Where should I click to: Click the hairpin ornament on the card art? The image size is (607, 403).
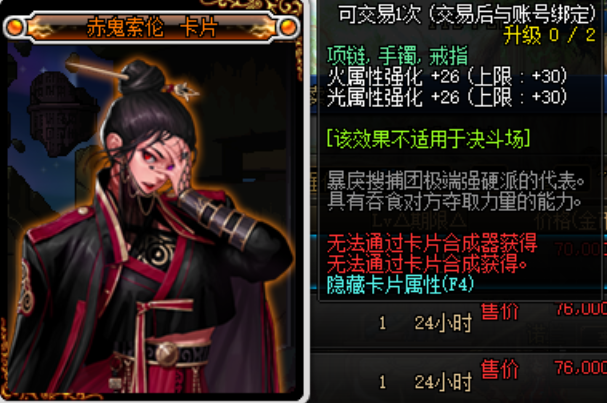click(182, 90)
